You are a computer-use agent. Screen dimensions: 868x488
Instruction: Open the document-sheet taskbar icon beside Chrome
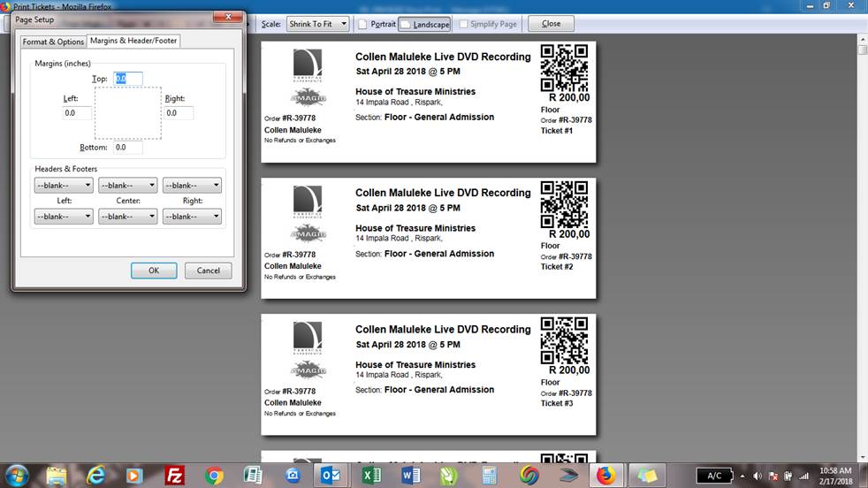click(x=253, y=476)
